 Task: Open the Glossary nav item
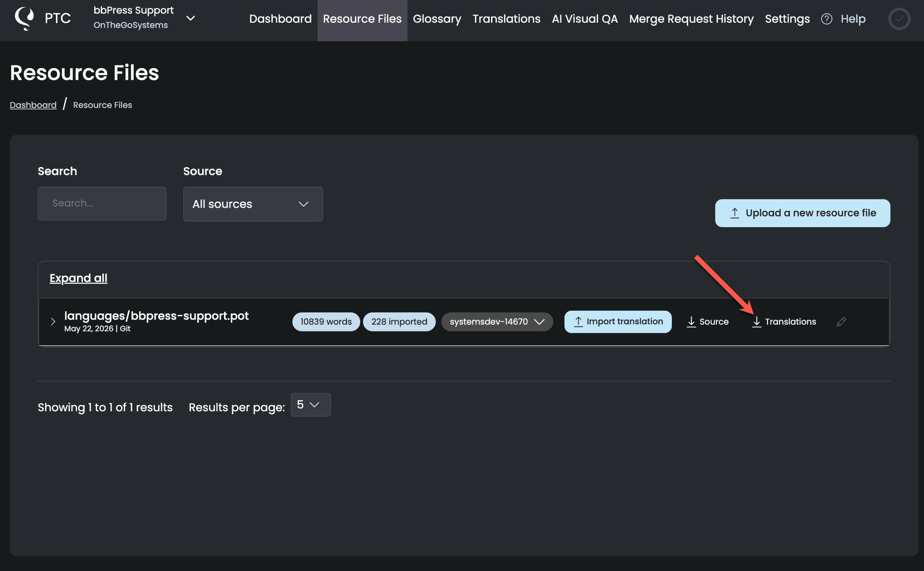click(x=437, y=19)
